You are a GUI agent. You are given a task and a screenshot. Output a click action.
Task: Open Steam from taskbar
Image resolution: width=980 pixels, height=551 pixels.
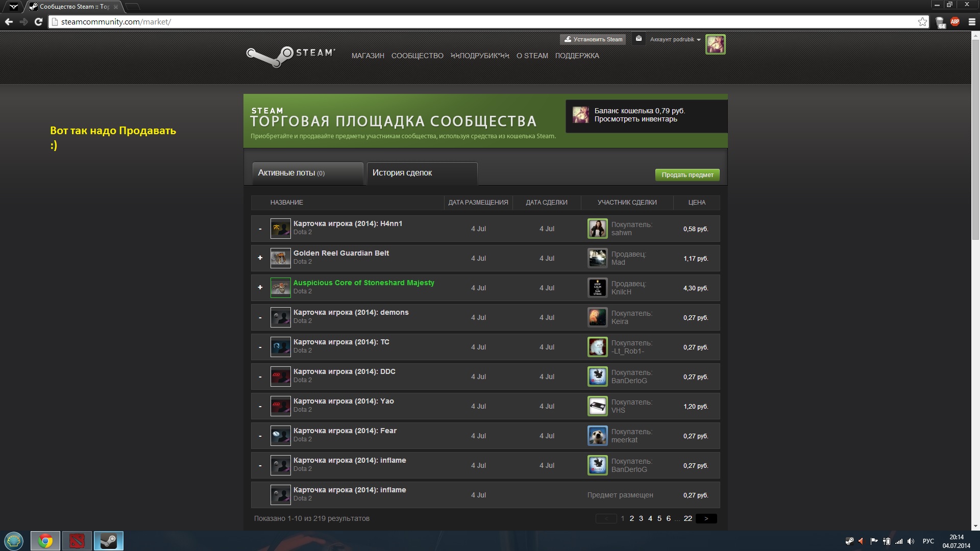click(108, 541)
